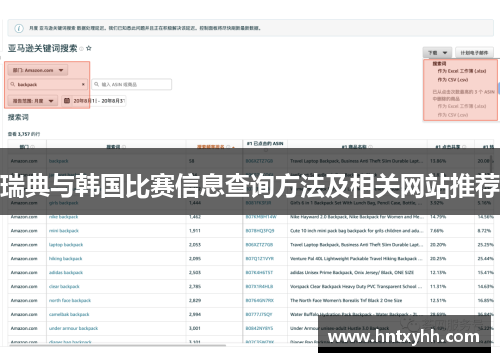This screenshot has height=362, width=500.
Task: Choose first 作为 Excel 工作簿 (.xlsx) under 搜索词
Action: click(x=462, y=71)
